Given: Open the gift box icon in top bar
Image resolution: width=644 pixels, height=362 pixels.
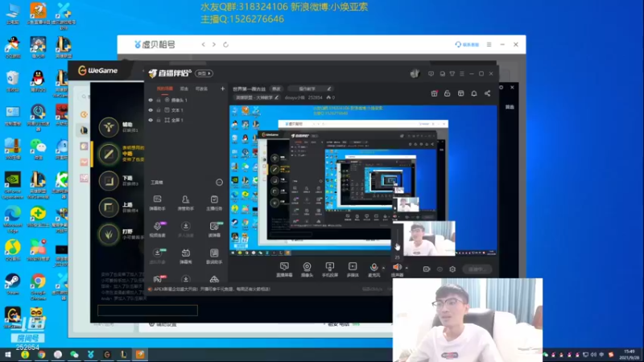Looking at the screenshot, I should (434, 93).
